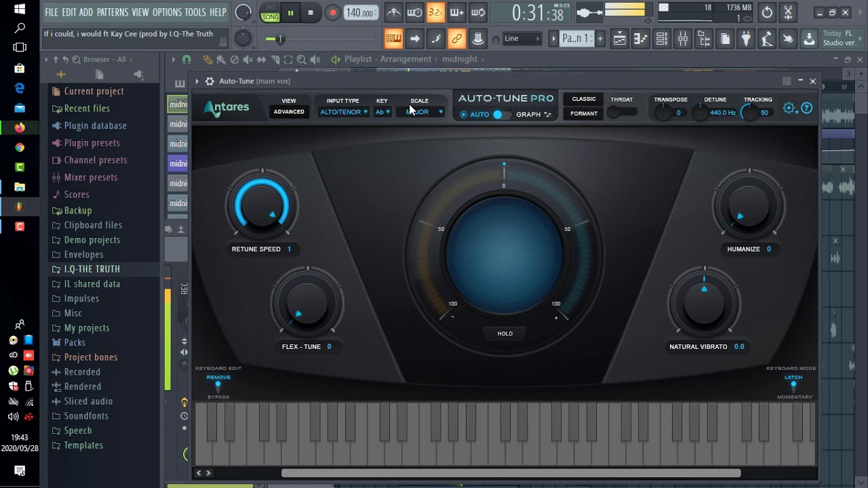Viewport: 868px width, 488px height.
Task: Open the OPTIONS menu
Action: (x=167, y=12)
